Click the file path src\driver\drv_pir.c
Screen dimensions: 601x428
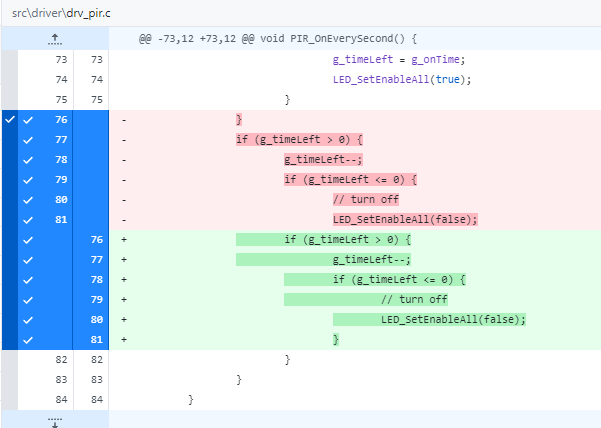61,13
